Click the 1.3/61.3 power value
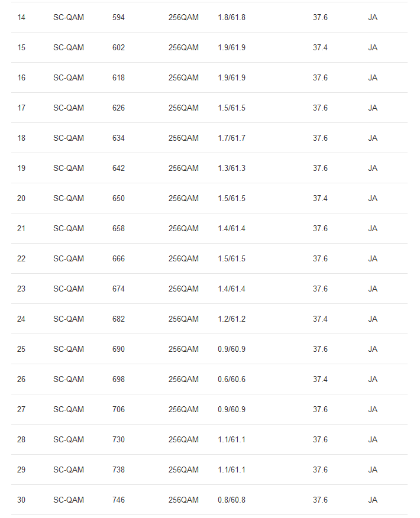The height and width of the screenshot is (518, 420). pos(231,169)
